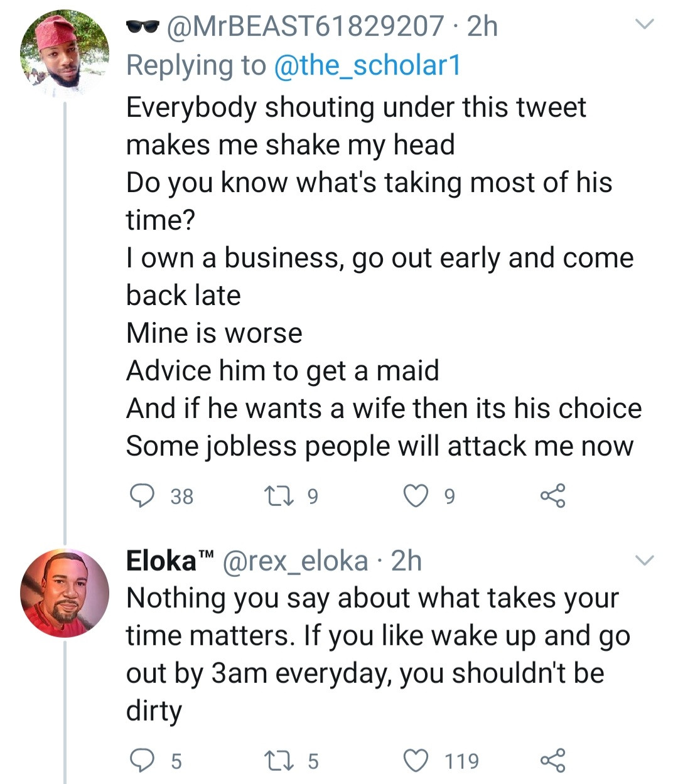Open dropdown arrow on MrBEAST61829207 tweet
The width and height of the screenshot is (678, 784).
pos(645,25)
